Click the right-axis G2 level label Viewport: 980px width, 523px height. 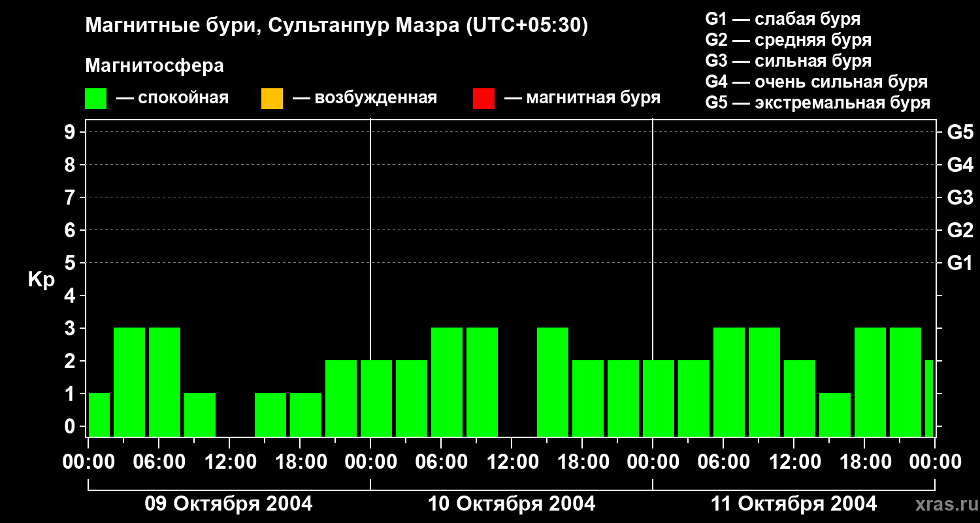960,230
